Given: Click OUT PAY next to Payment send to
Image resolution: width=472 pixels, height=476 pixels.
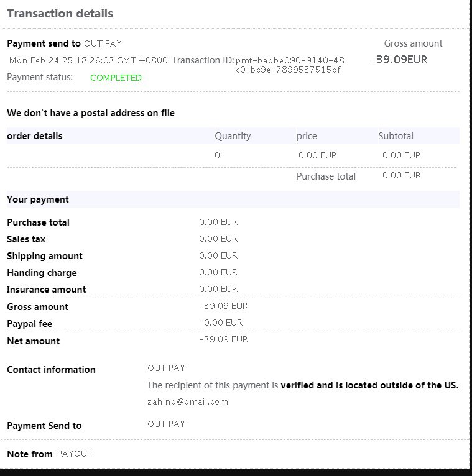Looking at the screenshot, I should [103, 43].
